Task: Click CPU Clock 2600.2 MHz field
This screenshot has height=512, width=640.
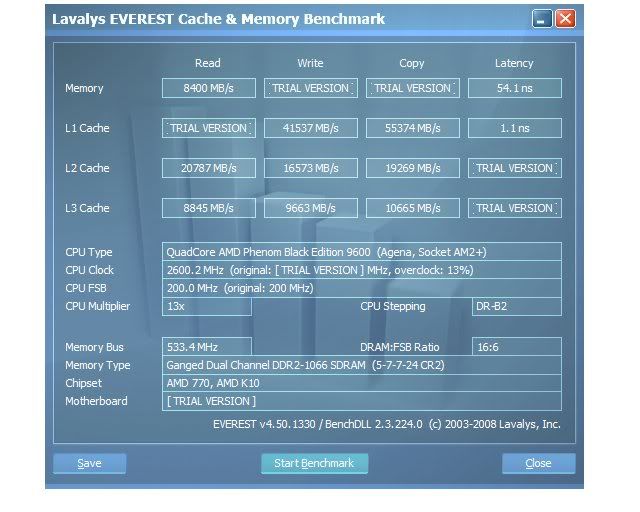Action: (x=362, y=270)
